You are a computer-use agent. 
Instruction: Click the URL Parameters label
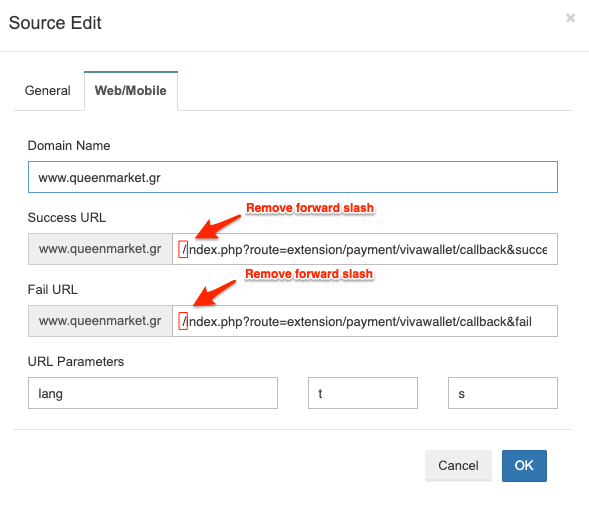(x=76, y=362)
